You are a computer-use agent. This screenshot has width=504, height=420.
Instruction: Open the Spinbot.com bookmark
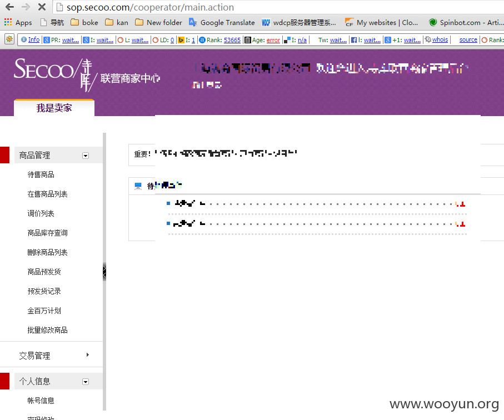tap(466, 22)
